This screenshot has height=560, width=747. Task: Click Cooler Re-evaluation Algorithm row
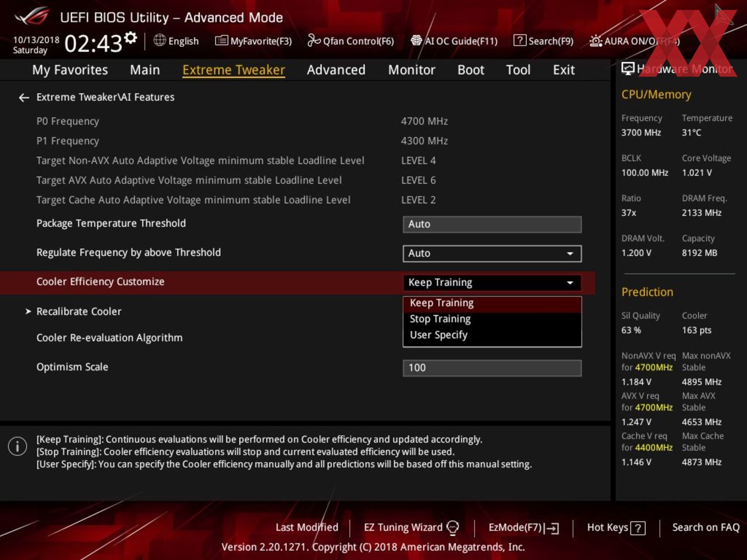(109, 338)
